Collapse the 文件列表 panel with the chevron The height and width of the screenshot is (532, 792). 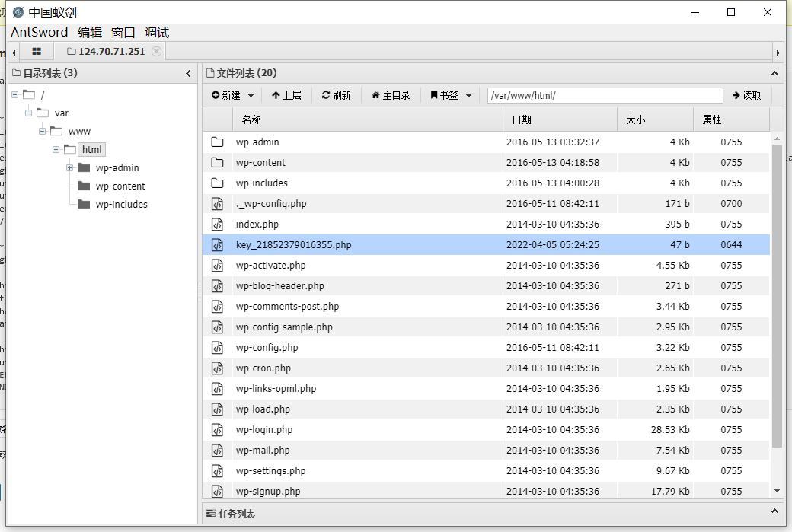tap(774, 74)
